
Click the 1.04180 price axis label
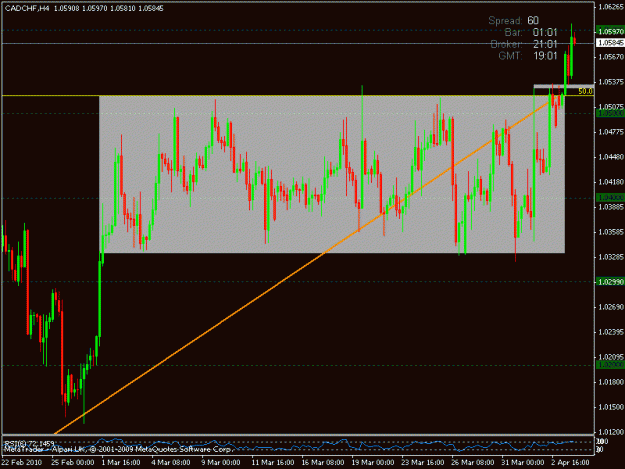(611, 182)
